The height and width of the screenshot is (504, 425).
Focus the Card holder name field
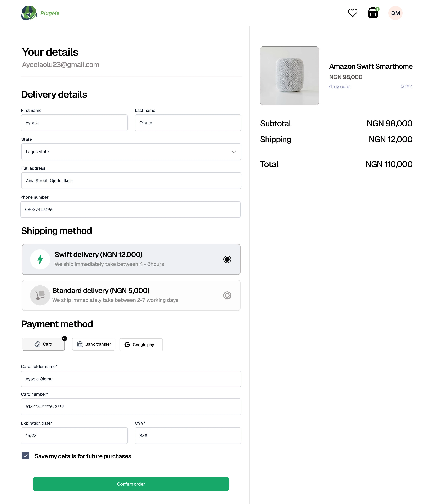(x=131, y=379)
